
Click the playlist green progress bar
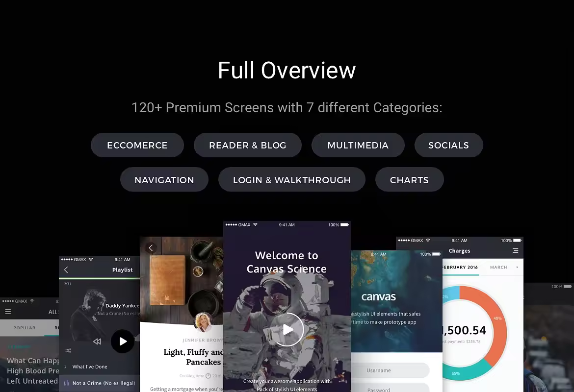click(x=99, y=279)
